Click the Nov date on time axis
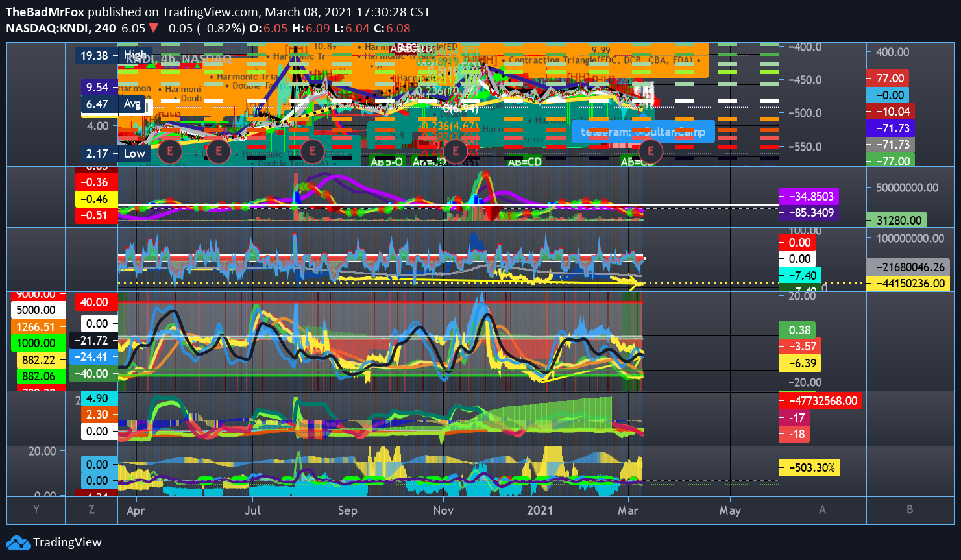Image resolution: width=961 pixels, height=560 pixels. (444, 511)
